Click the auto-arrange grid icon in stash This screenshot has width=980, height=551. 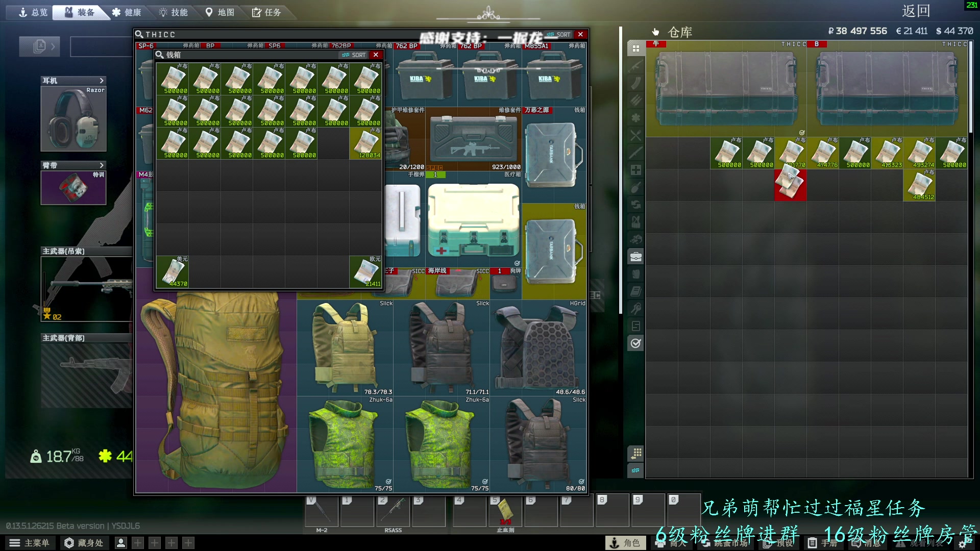[635, 453]
